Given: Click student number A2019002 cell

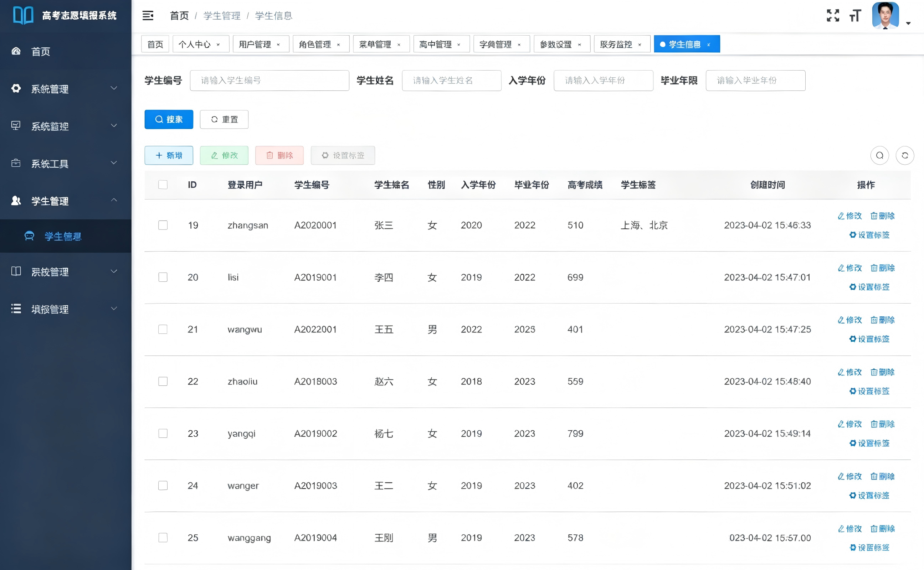Looking at the screenshot, I should point(315,433).
